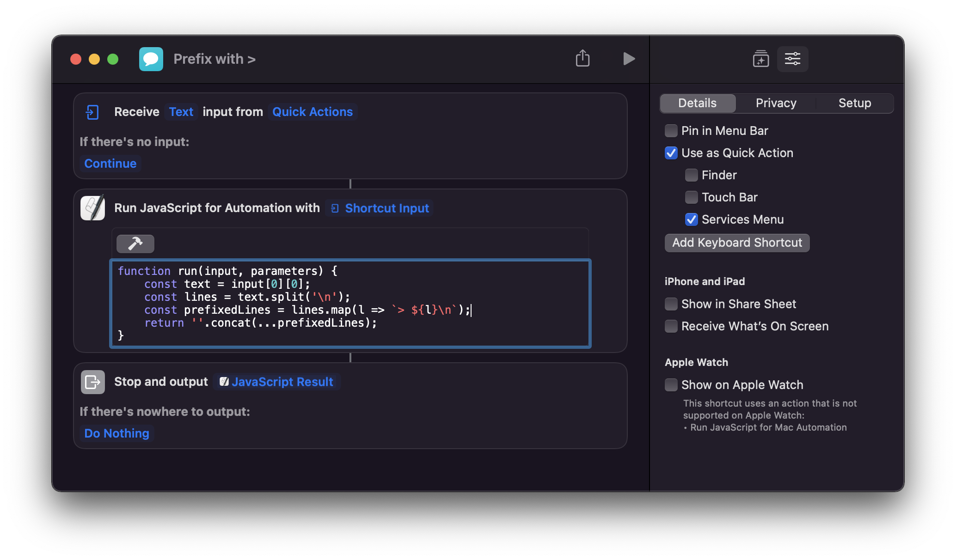
Task: Click the 'Receive' action label
Action: (x=137, y=112)
